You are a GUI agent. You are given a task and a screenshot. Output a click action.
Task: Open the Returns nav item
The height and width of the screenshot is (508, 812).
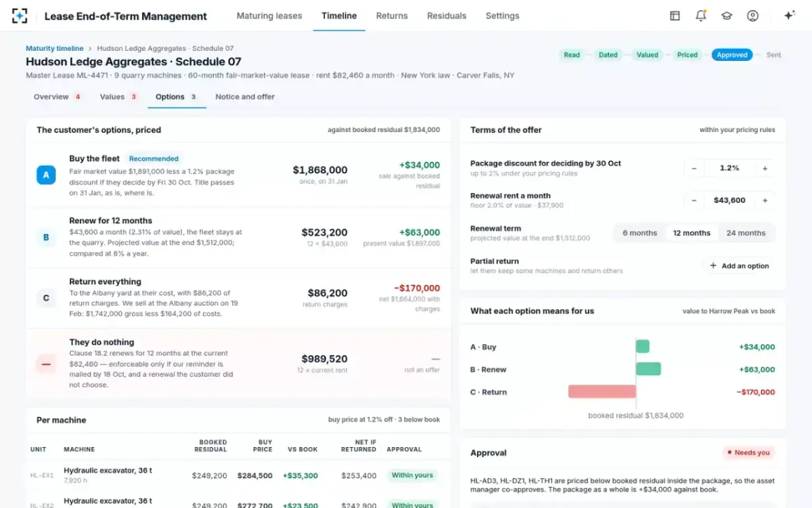coord(392,16)
